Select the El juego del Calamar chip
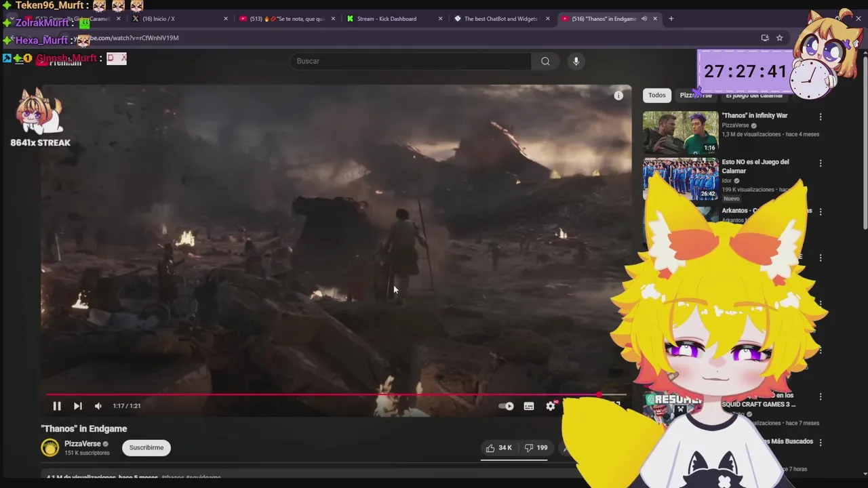 [x=754, y=96]
